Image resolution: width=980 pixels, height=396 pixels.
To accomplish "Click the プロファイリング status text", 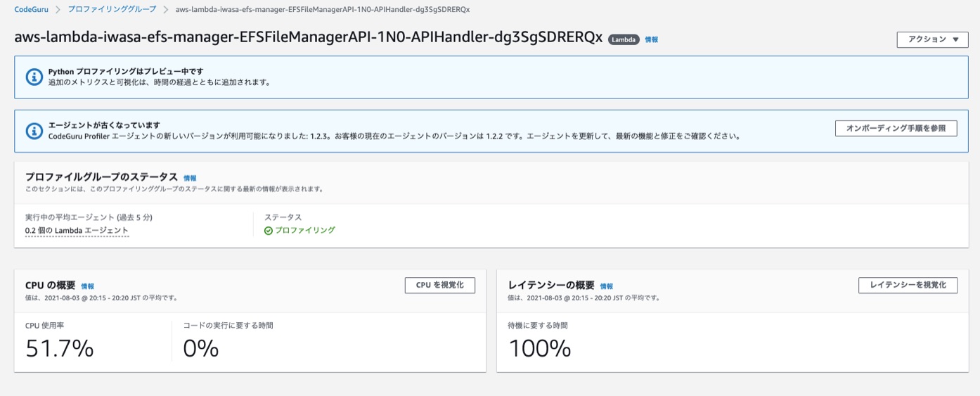I will tap(305, 230).
